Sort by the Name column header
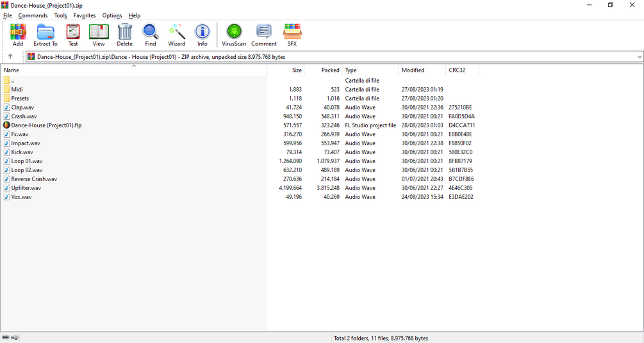Screen dimensions: 644x343 tap(133, 70)
